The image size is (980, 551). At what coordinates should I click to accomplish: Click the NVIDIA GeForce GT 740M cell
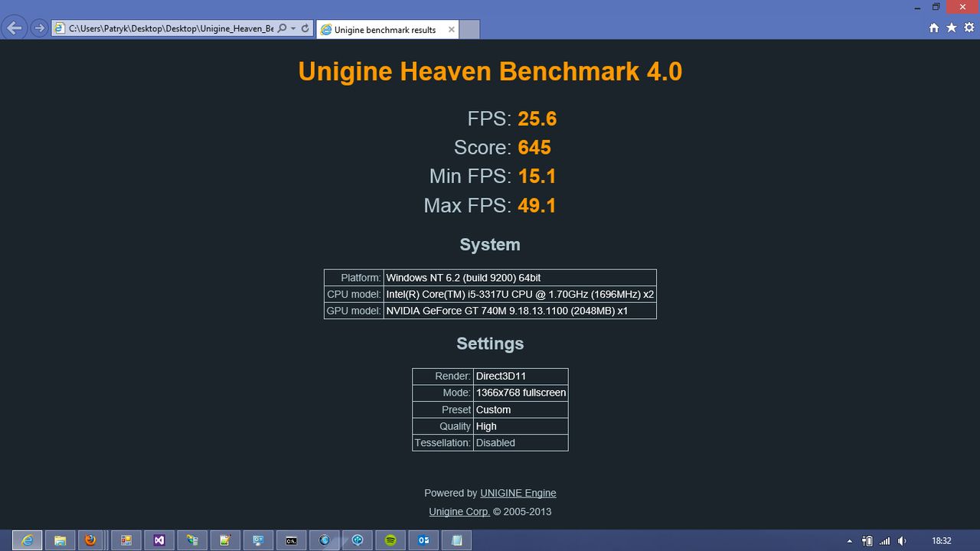520,311
